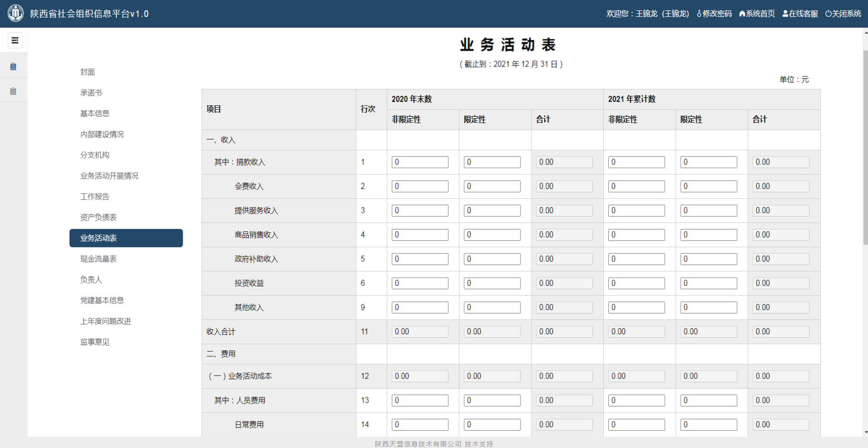
Task: Click 人员费用 2020 非限定性 input field
Action: click(420, 400)
